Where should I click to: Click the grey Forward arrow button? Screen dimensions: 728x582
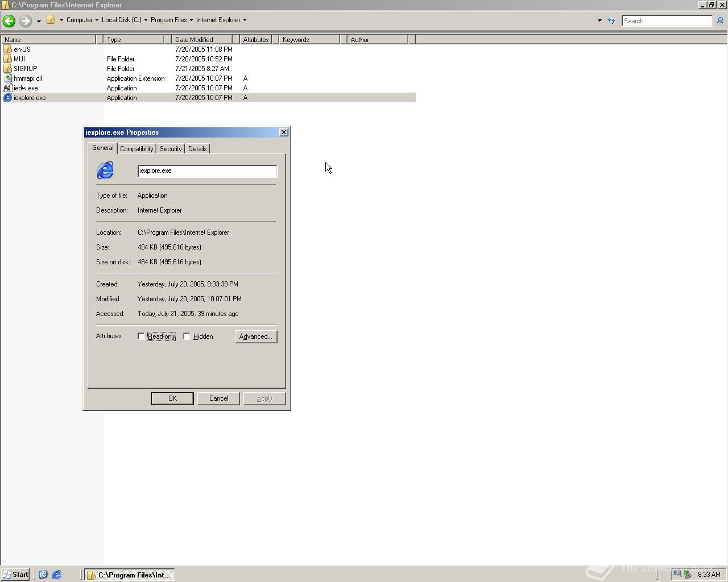click(25, 21)
